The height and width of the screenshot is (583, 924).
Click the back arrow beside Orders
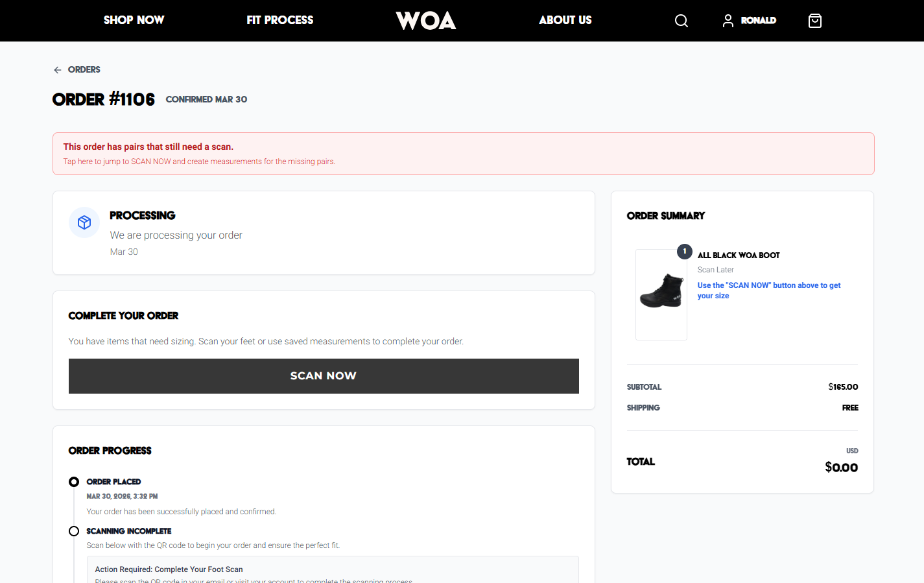tap(58, 70)
